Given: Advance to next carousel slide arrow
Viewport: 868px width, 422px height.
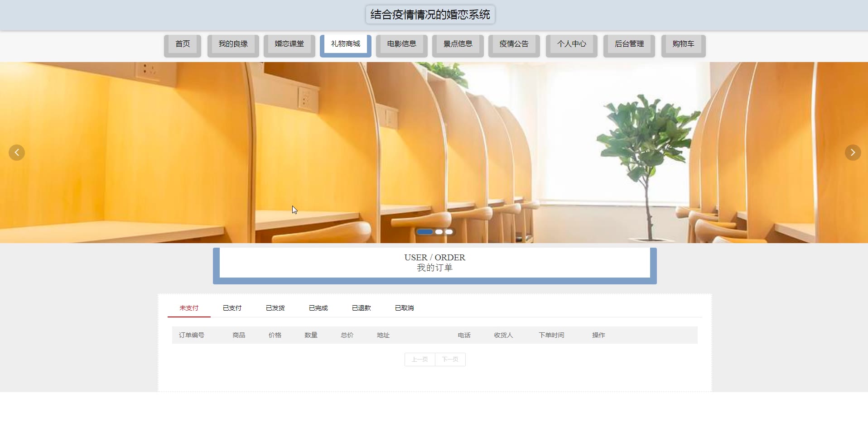Looking at the screenshot, I should 853,153.
